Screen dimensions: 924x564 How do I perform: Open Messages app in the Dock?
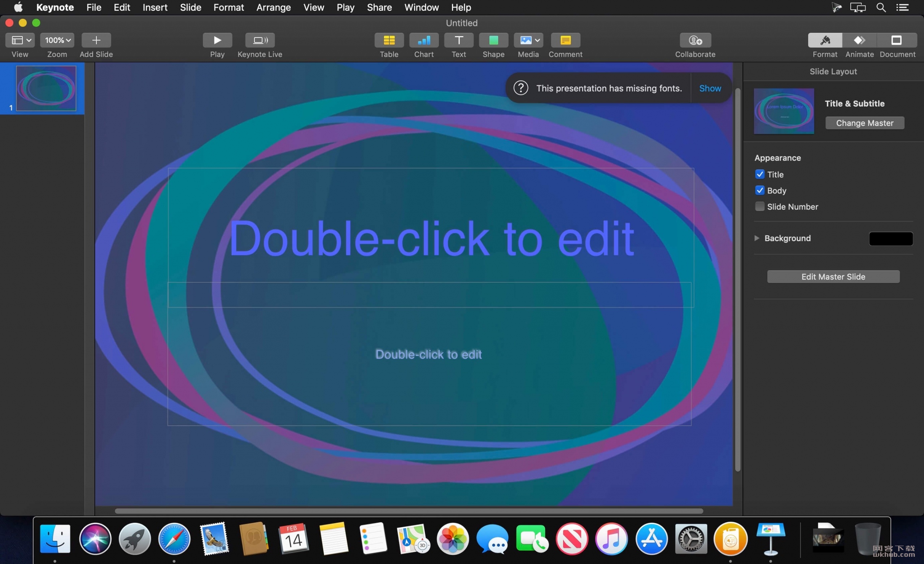(x=492, y=539)
